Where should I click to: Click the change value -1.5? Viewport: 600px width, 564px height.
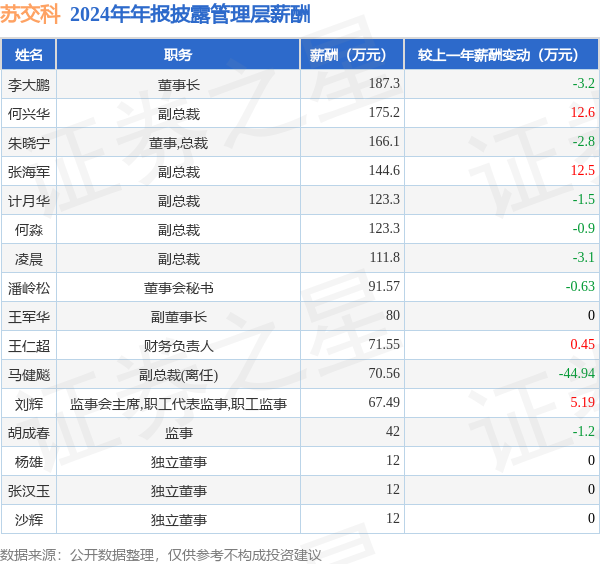pyautogui.click(x=584, y=199)
